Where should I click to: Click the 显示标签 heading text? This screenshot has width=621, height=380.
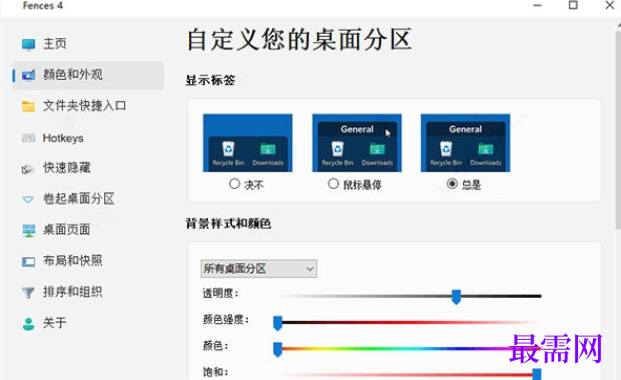click(x=210, y=80)
